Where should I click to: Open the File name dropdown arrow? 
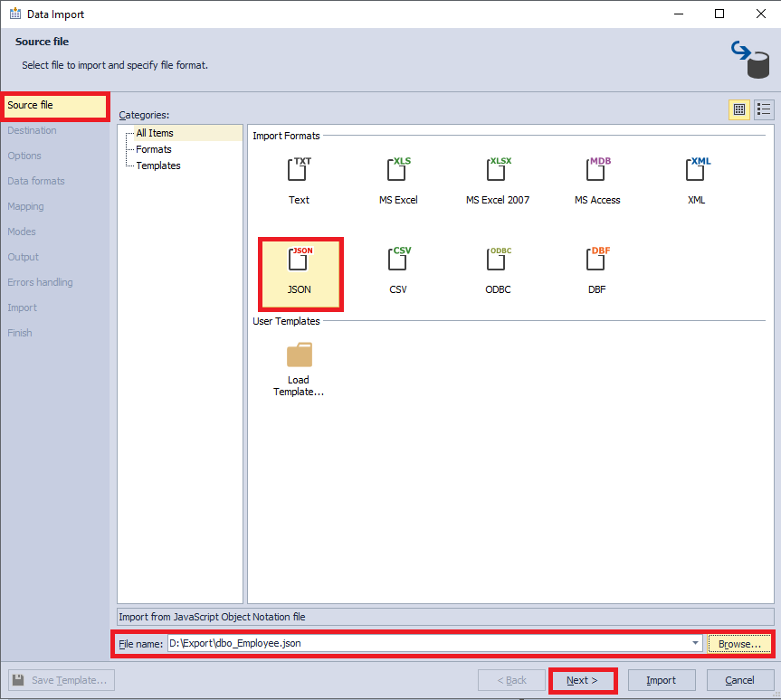pyautogui.click(x=695, y=643)
